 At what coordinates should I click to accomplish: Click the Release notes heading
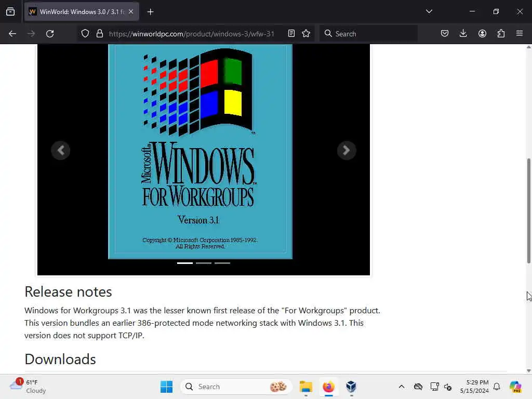click(68, 292)
